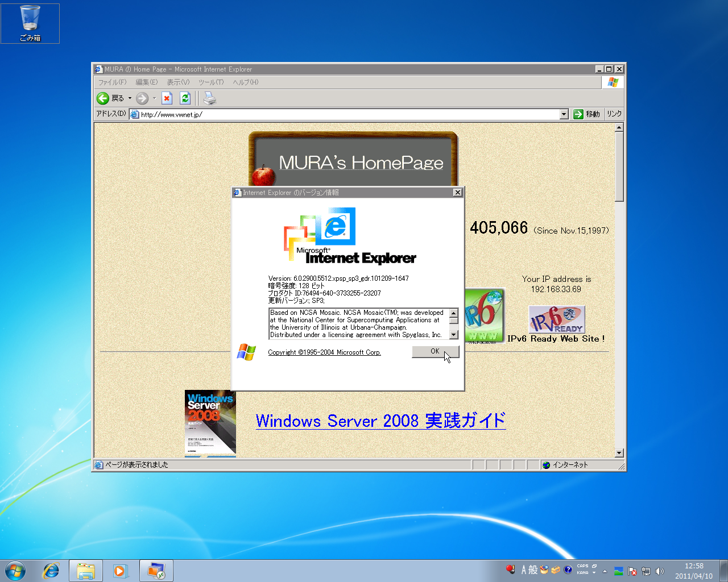Expand the Forward history dropdown arrow
The width and height of the screenshot is (728, 582).
coord(154,98)
